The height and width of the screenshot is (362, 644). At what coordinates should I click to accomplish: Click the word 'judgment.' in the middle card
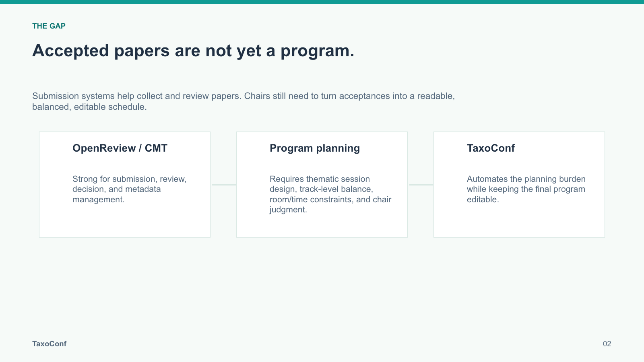coord(288,210)
